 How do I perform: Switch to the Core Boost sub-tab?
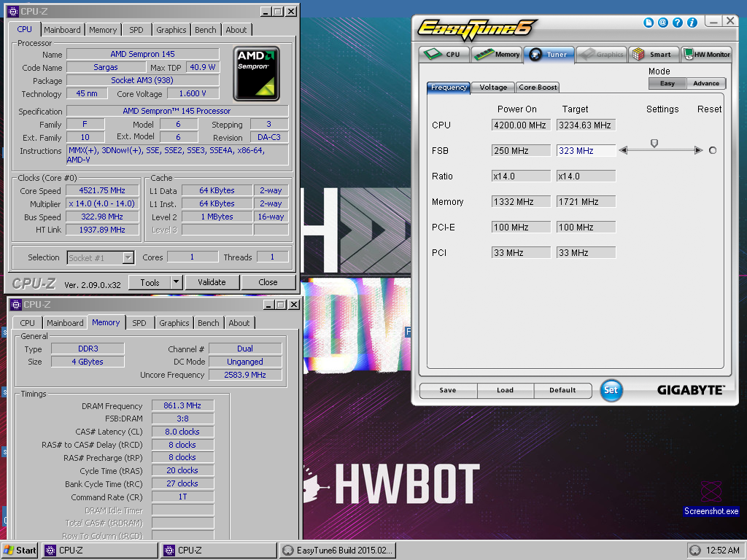tap(538, 87)
